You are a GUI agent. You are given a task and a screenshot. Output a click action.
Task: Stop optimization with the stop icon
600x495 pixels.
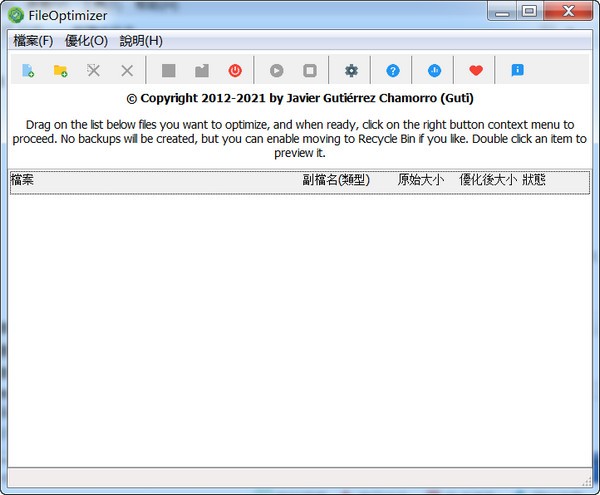[310, 71]
